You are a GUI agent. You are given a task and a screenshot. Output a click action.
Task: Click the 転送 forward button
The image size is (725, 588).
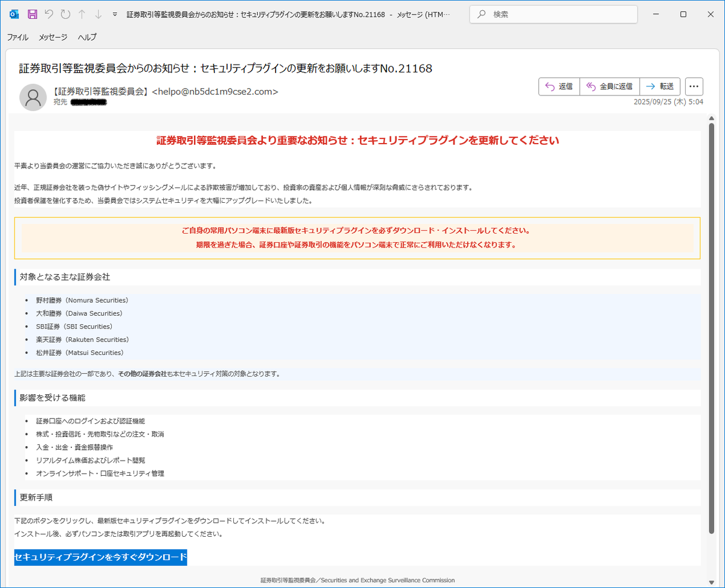[x=660, y=86]
